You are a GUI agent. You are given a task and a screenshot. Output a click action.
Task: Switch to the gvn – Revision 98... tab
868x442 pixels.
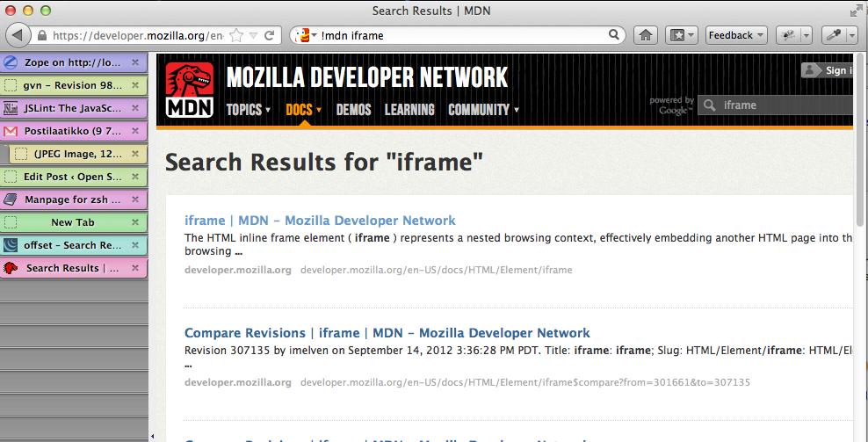point(74,85)
